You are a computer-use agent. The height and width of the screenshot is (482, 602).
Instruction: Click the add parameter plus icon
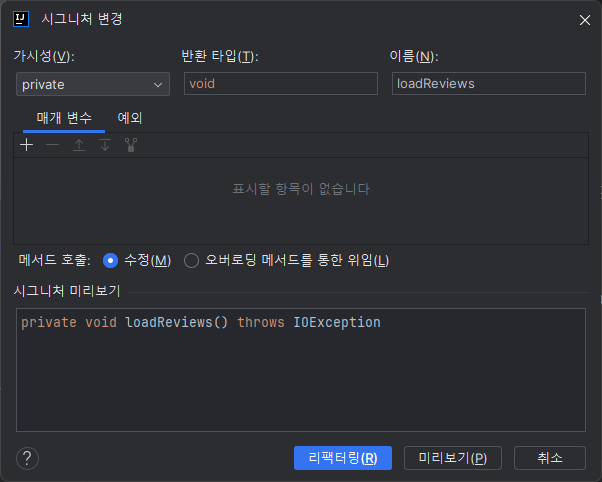point(26,145)
